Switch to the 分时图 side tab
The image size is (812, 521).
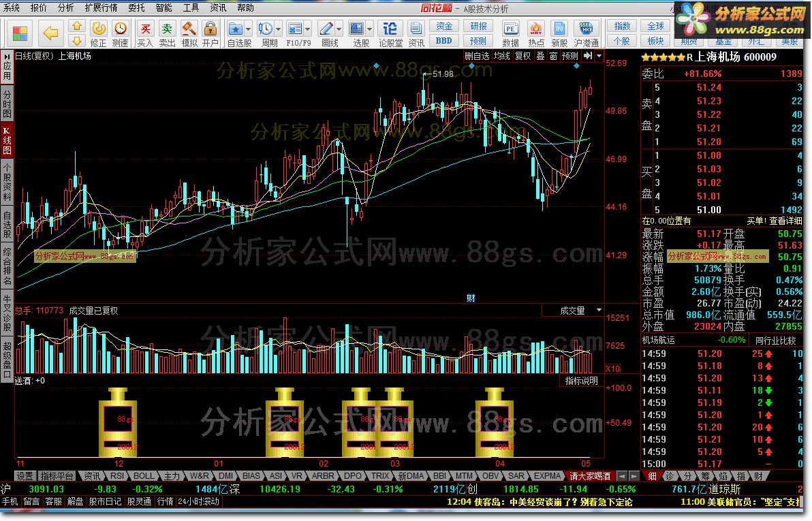7,103
